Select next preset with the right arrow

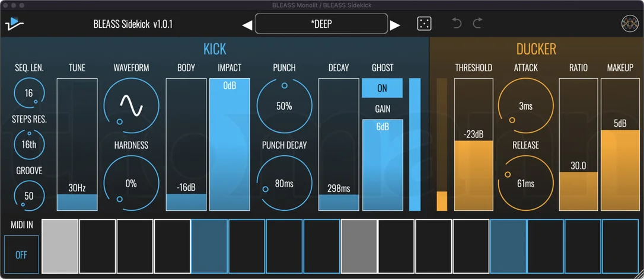pyautogui.click(x=395, y=25)
